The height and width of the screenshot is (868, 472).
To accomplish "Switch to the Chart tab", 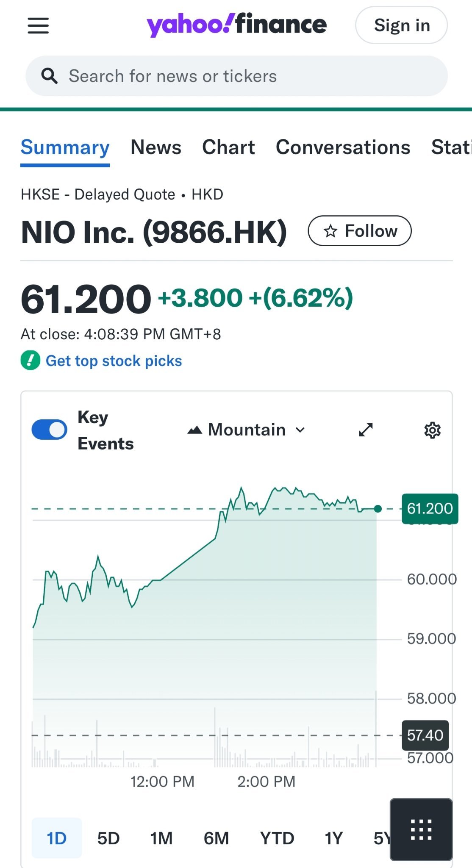I will click(x=228, y=147).
